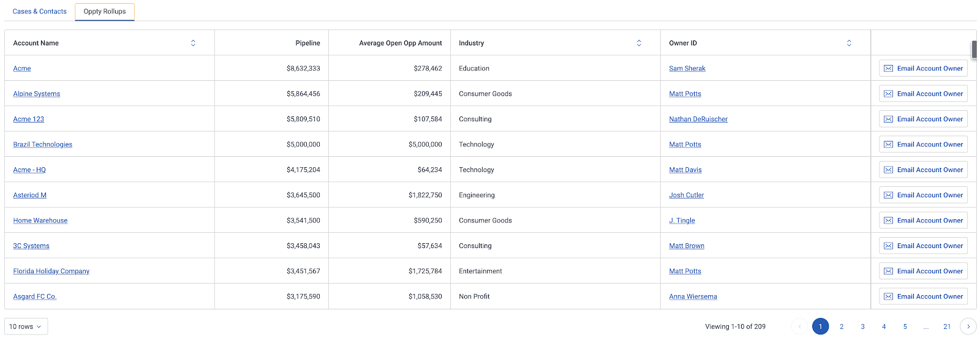Switch to Cases & Contacts tab
980x340 pixels.
pyautogui.click(x=40, y=12)
